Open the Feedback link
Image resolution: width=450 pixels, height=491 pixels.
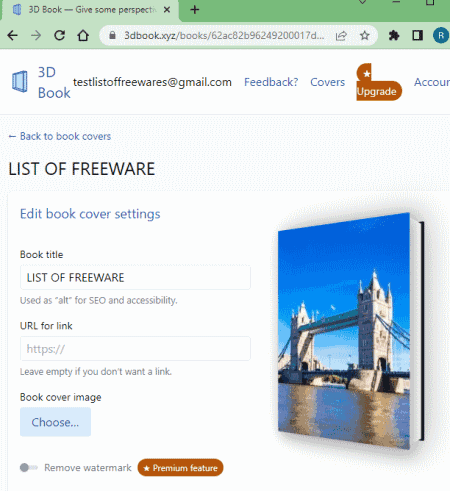point(271,82)
